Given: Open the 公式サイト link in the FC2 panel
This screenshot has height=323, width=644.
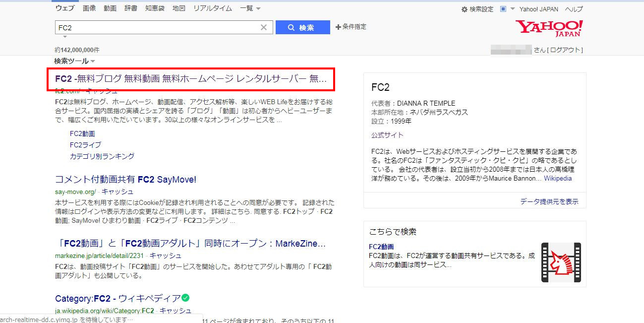Looking at the screenshot, I should point(387,135).
